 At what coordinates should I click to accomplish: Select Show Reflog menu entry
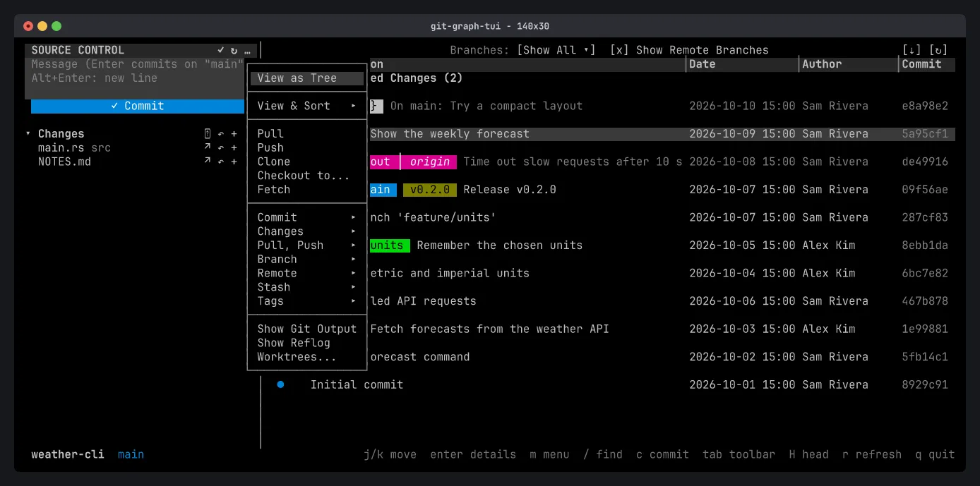coord(307,343)
